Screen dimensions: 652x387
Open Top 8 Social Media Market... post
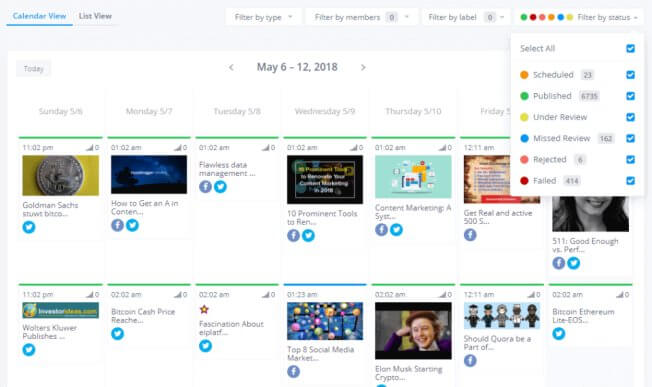(x=320, y=354)
